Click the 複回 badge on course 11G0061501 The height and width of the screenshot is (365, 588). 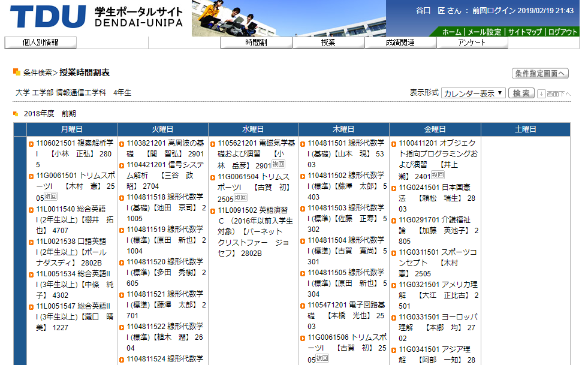[x=51, y=196]
